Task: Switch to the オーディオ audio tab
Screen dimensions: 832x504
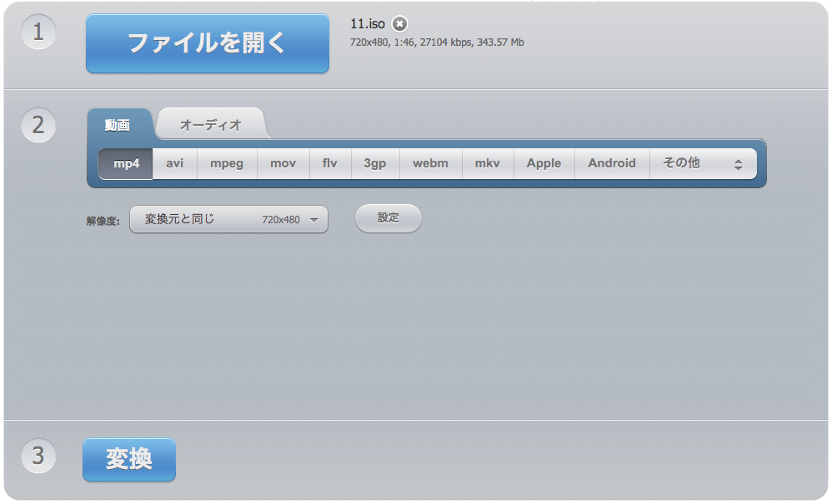Action: [x=211, y=125]
